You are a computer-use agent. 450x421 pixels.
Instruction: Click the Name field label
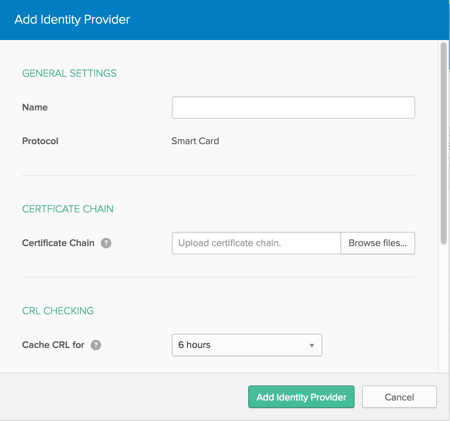35,107
